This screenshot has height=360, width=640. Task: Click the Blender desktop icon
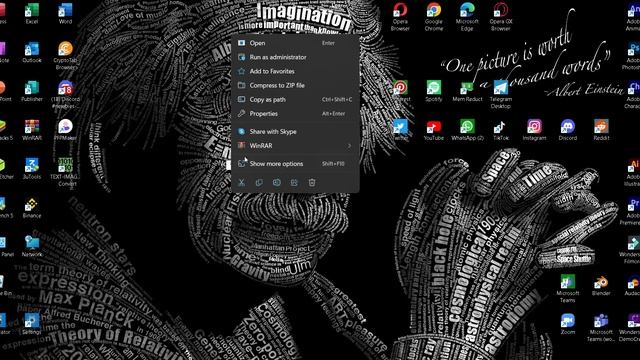(601, 285)
